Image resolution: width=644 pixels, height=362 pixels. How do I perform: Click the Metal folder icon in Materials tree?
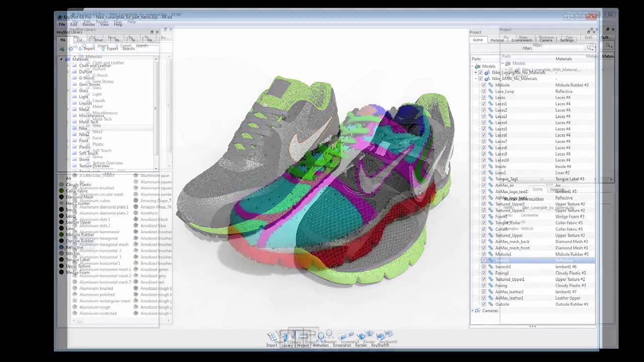click(74, 109)
